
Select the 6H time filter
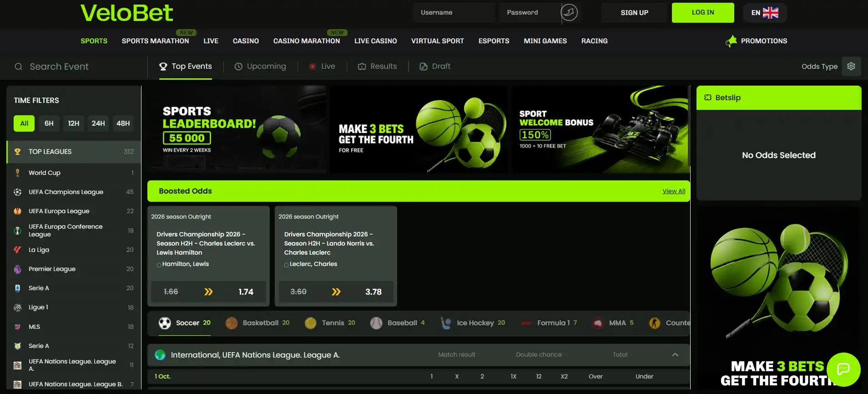click(x=49, y=123)
